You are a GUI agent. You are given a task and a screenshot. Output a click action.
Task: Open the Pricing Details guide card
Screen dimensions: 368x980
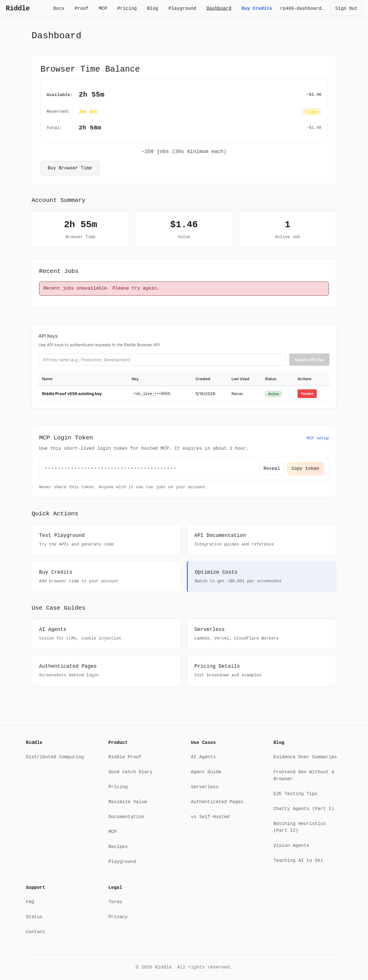pyautogui.click(x=262, y=671)
